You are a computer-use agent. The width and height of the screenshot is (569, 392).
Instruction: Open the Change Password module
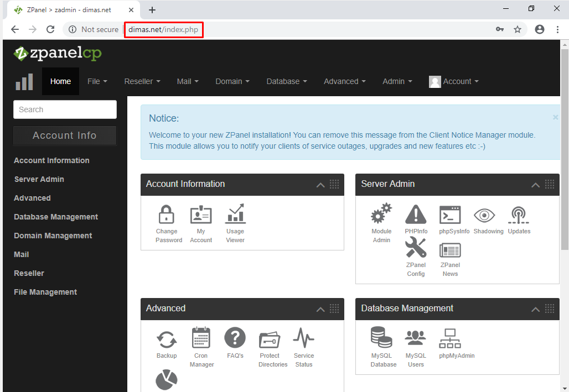click(167, 223)
